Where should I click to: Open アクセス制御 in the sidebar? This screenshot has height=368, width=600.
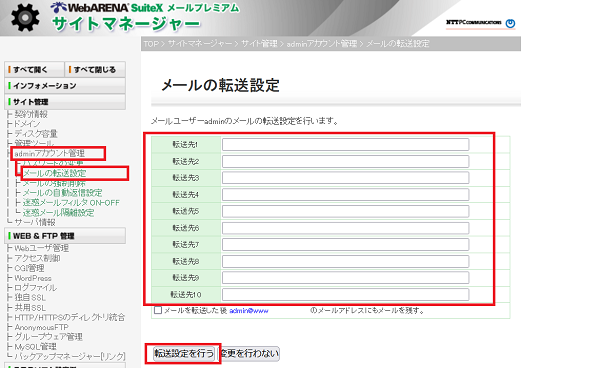pyautogui.click(x=37, y=258)
